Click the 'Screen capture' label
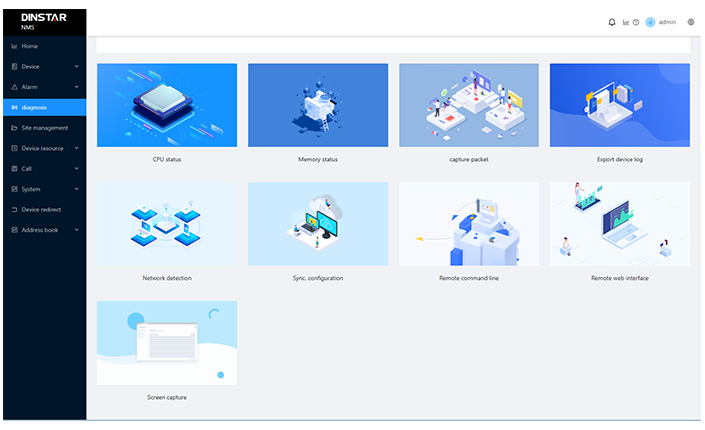Screen dimensions: 705x430 point(167,397)
